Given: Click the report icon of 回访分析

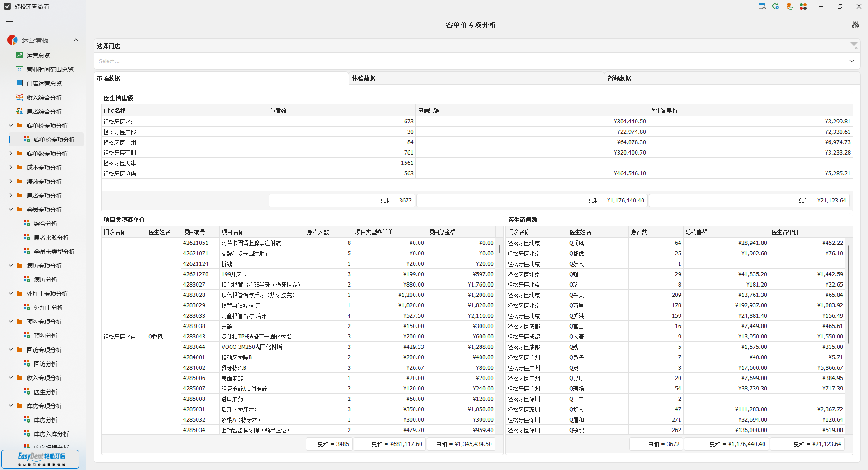Looking at the screenshot, I should click(27, 363).
